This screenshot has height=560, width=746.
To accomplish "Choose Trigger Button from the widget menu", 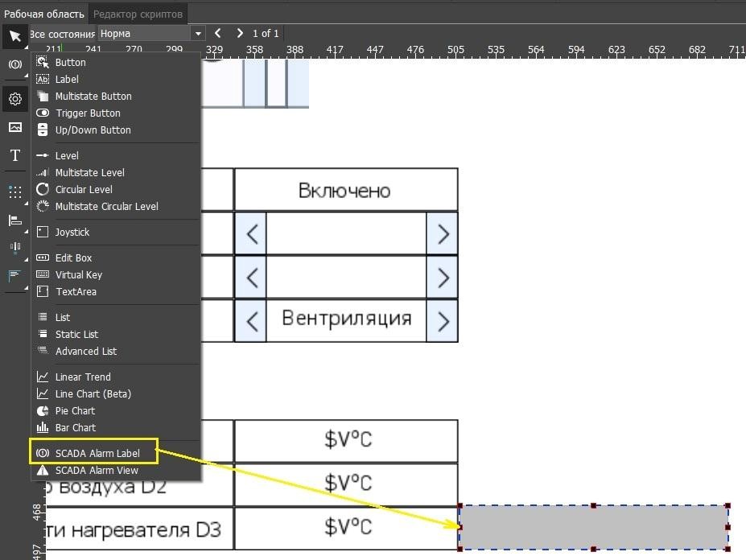I will click(88, 113).
